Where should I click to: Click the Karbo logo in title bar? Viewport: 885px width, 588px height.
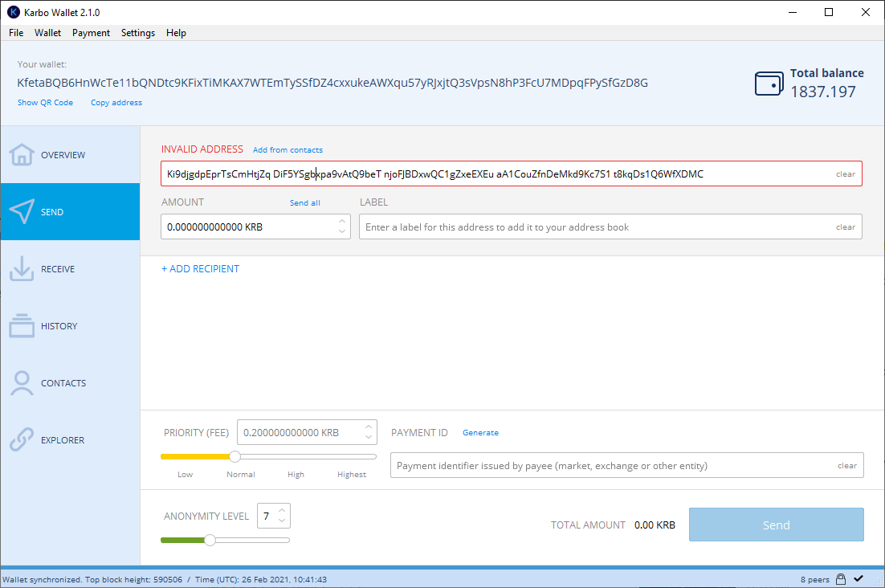coord(13,12)
